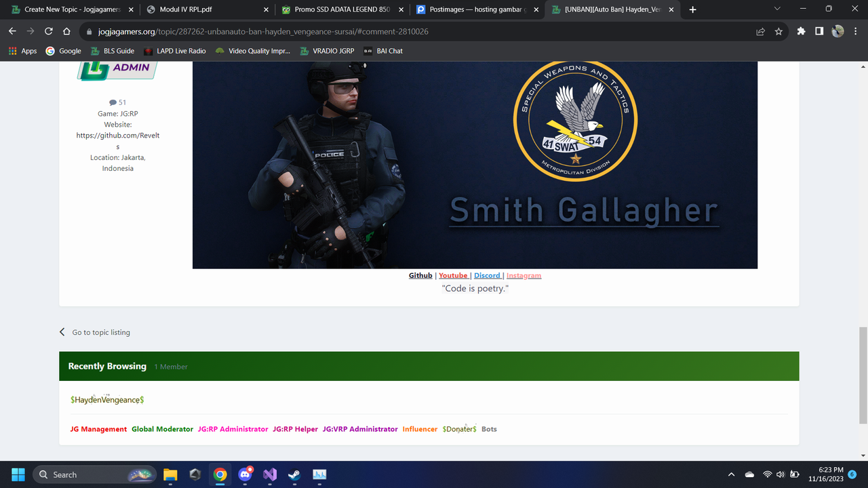Viewport: 868px width, 488px height.
Task: Open Visual Studio from taskbar
Action: (x=270, y=474)
